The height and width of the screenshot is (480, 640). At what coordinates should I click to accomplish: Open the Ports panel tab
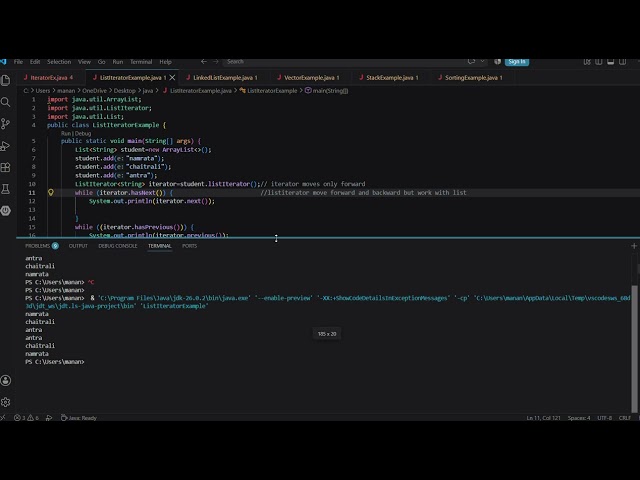tap(189, 246)
